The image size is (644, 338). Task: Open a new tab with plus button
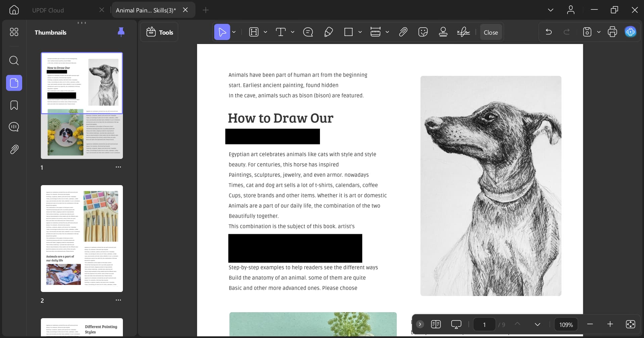coord(206,10)
